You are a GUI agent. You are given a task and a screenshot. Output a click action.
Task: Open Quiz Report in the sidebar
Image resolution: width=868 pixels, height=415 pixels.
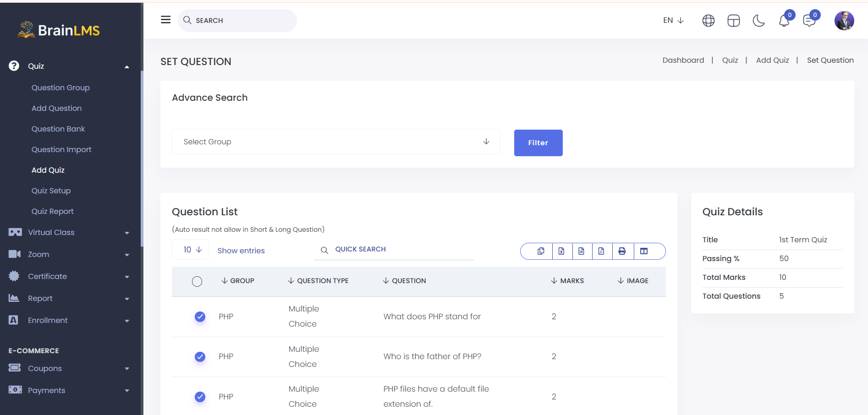52,211
